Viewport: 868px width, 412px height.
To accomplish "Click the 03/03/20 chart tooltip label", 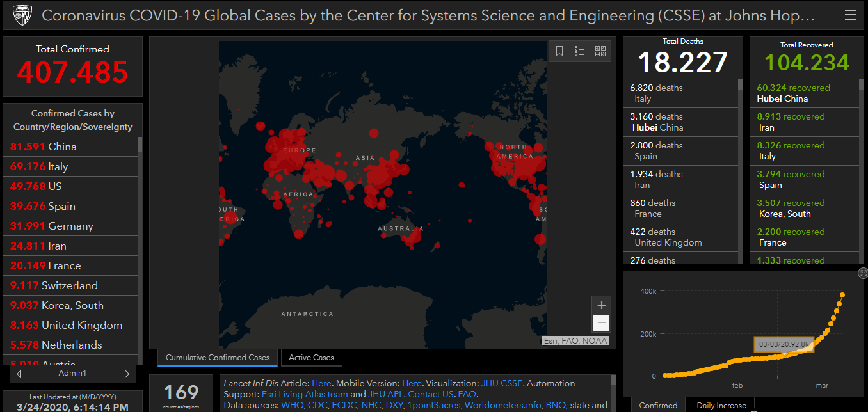I will (x=784, y=345).
